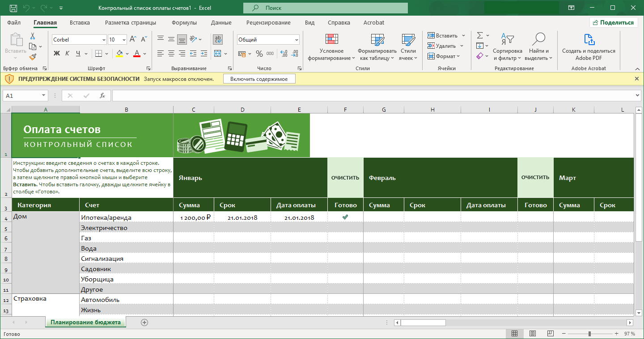Click the Cut scissors icon

(x=33, y=36)
